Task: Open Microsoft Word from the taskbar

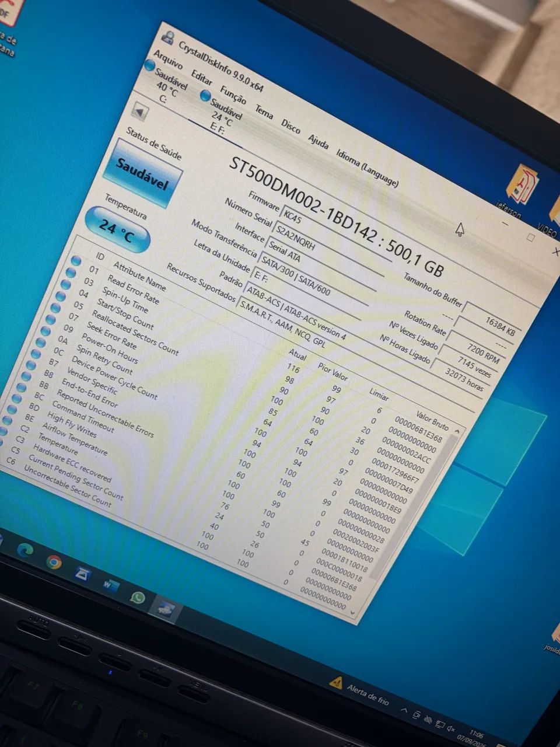Action: 111,585
